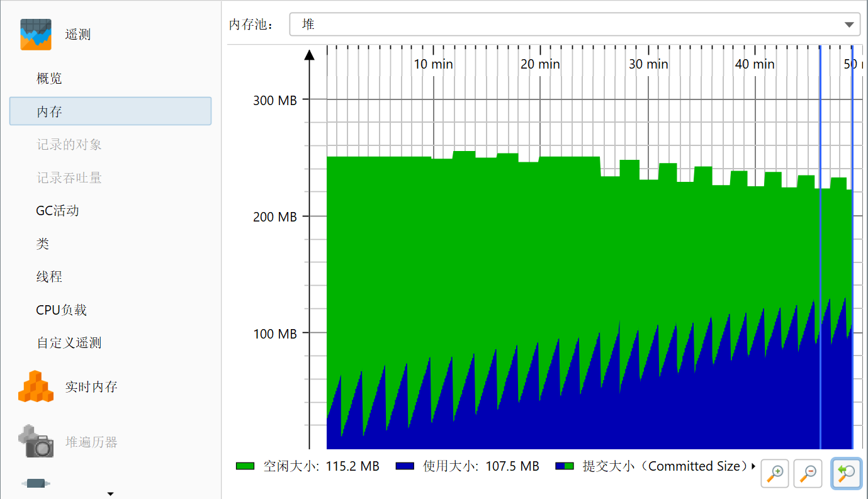The image size is (868, 499).
Task: Click the 200 MB axis label
Action: pyautogui.click(x=275, y=217)
